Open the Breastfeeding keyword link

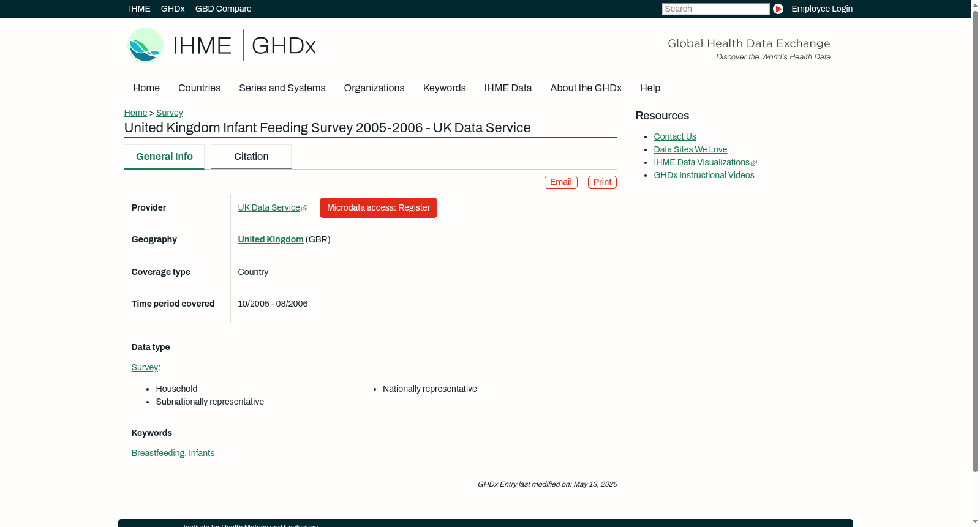pyautogui.click(x=158, y=453)
